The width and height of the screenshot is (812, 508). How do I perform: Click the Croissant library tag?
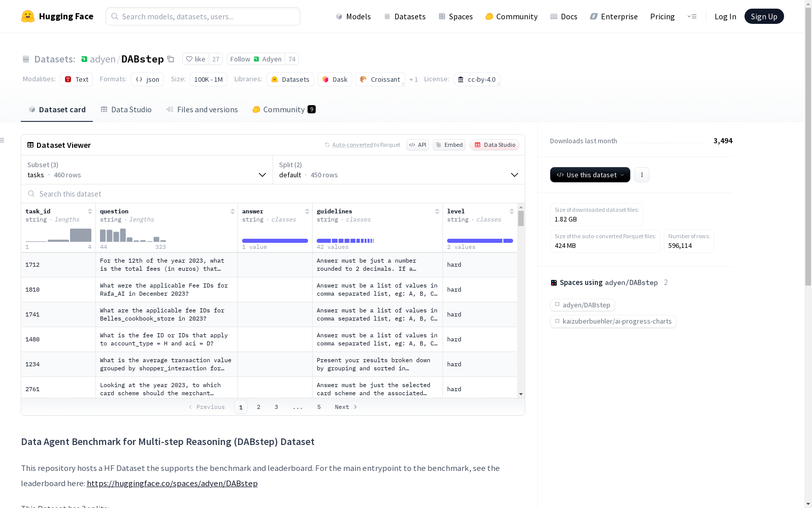(x=380, y=79)
